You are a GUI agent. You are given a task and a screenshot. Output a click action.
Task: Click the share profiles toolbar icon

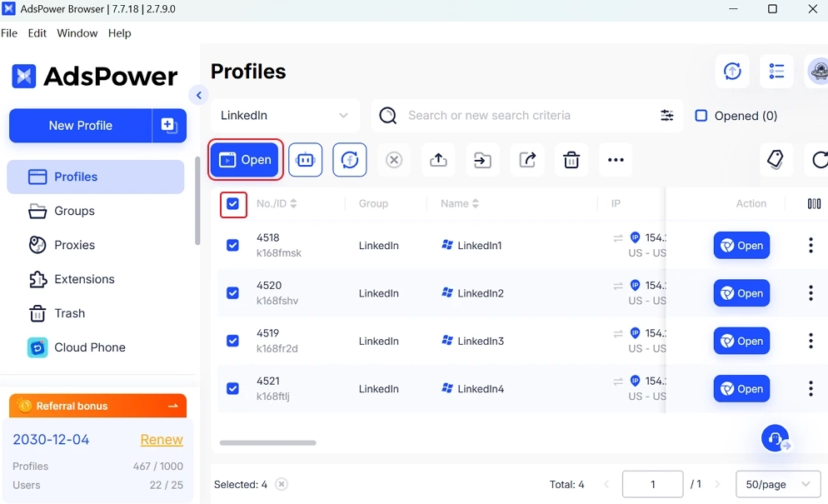527,160
